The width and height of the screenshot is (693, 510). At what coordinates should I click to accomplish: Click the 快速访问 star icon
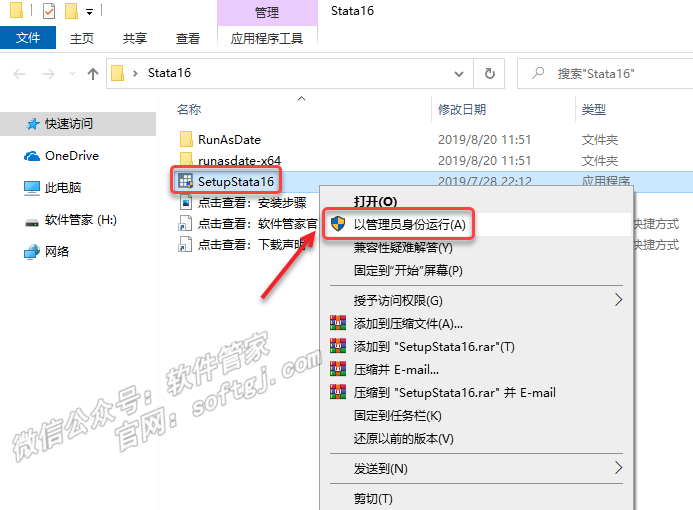click(x=33, y=124)
